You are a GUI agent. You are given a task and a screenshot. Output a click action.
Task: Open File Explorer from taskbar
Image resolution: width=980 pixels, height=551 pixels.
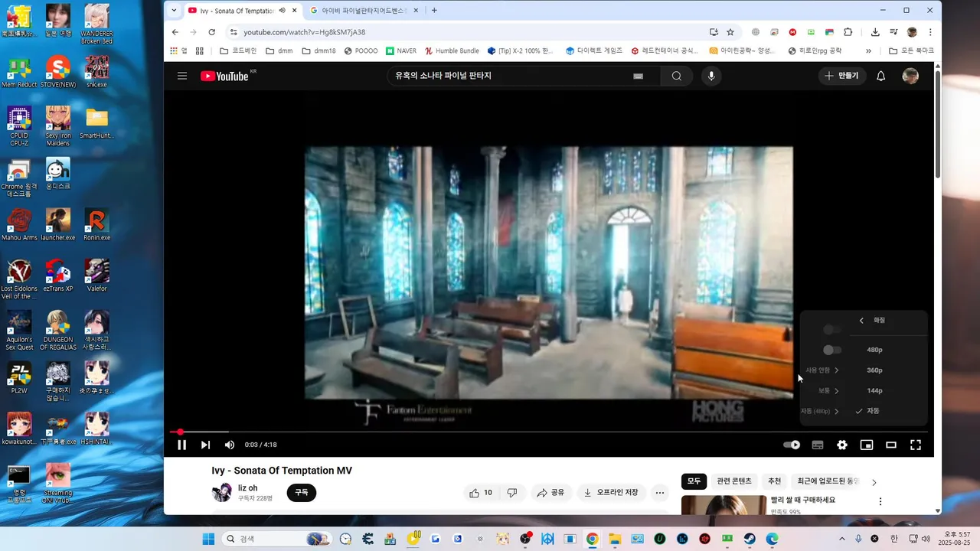tap(614, 539)
